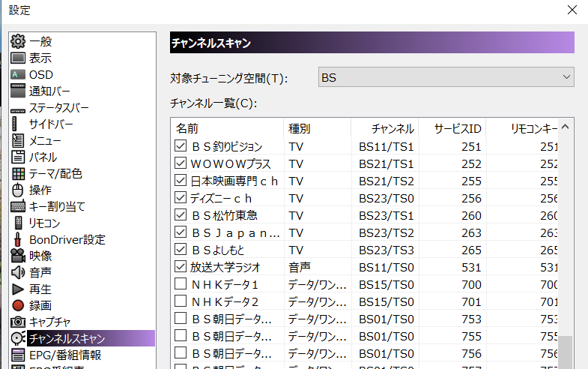The height and width of the screenshot is (369, 588).
Task: Click the BonDriver設定 plug icon
Action: point(17,239)
